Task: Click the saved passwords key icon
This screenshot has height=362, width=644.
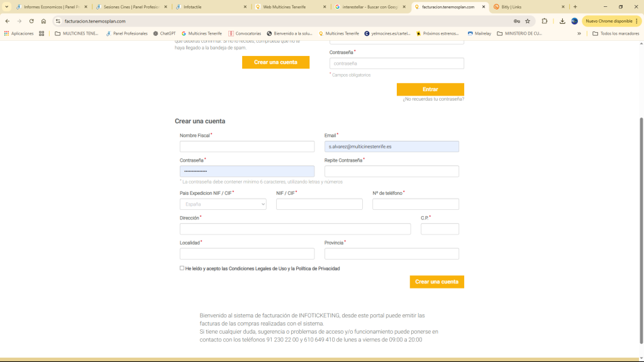Action: pos(516,21)
